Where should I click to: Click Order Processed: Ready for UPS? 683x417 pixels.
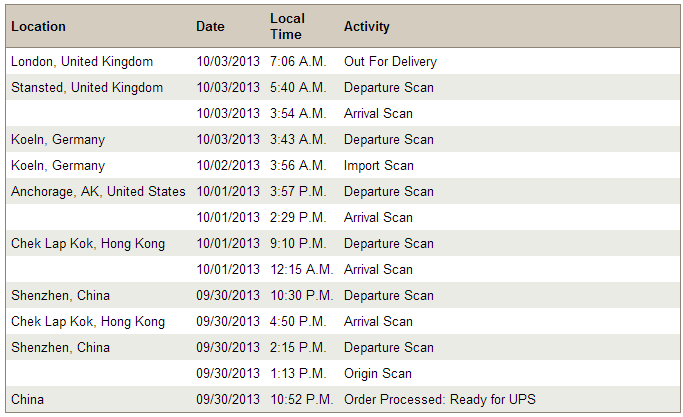point(439,400)
